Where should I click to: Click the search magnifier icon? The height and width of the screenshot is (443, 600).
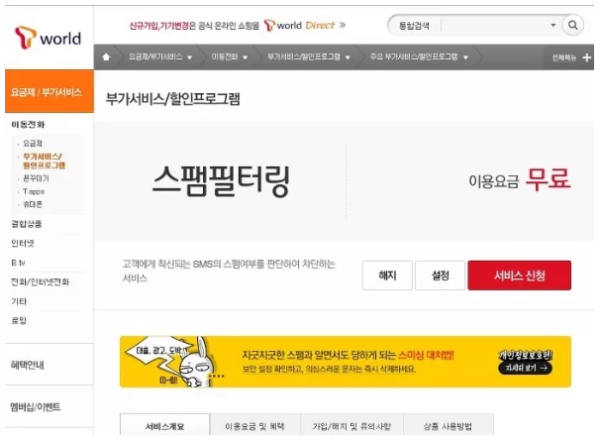click(572, 25)
